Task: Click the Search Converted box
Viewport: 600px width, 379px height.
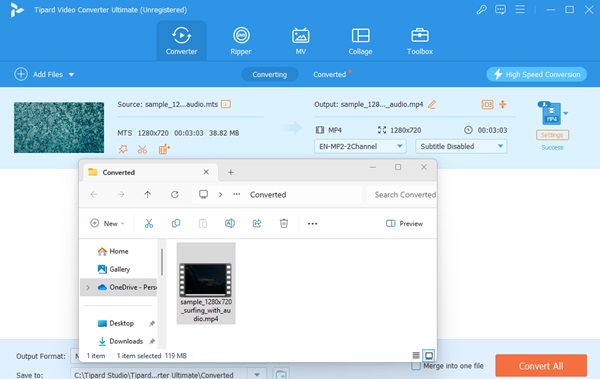Action: click(402, 194)
